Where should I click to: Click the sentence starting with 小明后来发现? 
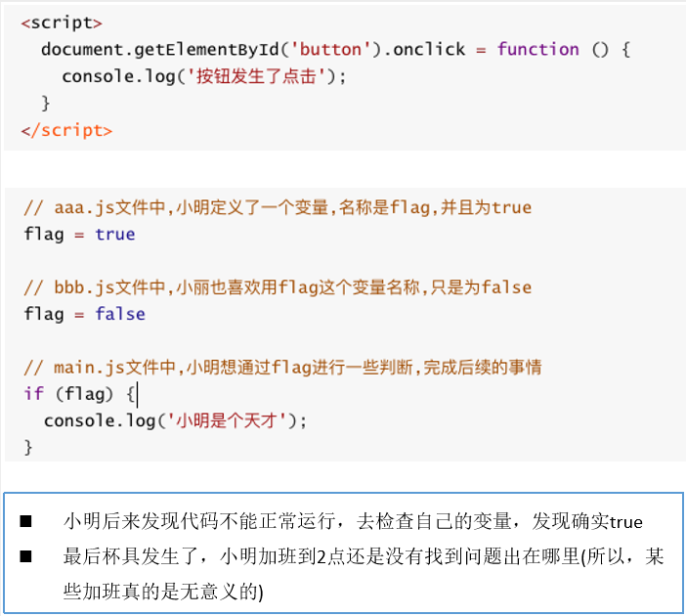click(x=353, y=522)
